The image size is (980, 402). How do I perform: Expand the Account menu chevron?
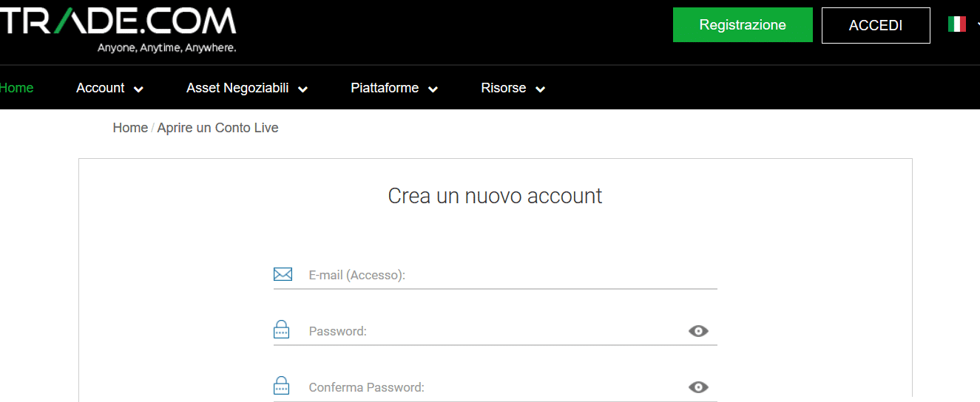[x=138, y=89]
